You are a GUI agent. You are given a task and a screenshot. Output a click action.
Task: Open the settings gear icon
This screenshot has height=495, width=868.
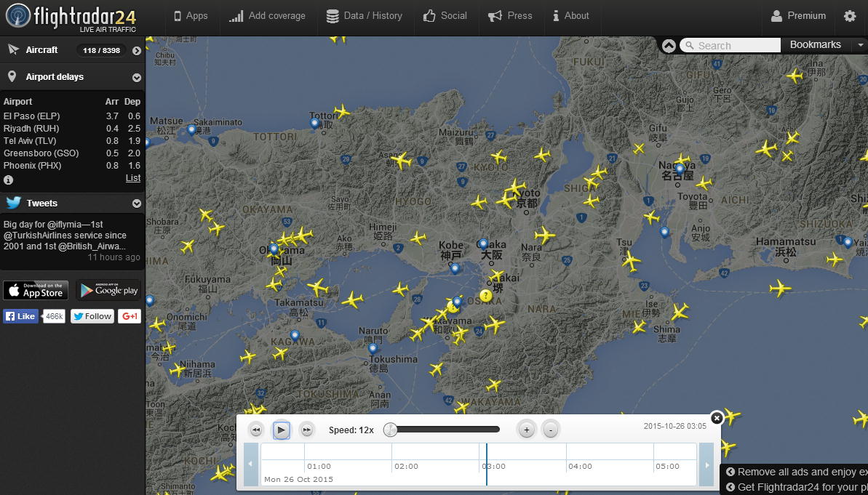(849, 16)
